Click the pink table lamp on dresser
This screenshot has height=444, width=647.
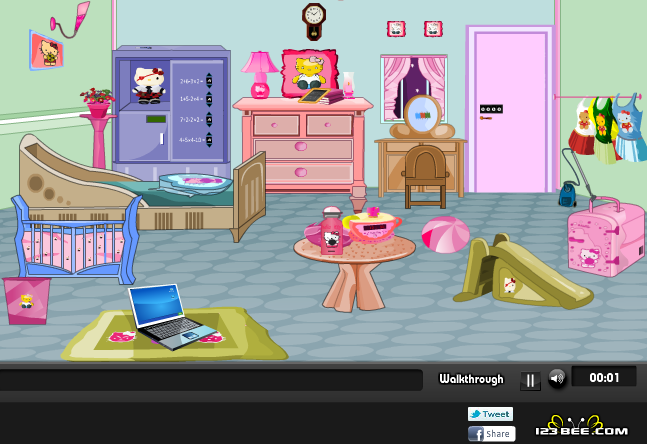coord(260,75)
